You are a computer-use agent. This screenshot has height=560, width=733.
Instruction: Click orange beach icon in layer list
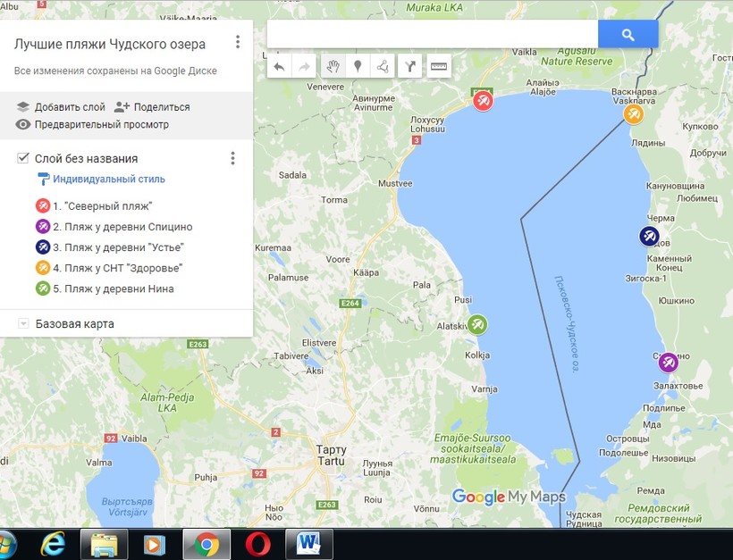coord(43,268)
